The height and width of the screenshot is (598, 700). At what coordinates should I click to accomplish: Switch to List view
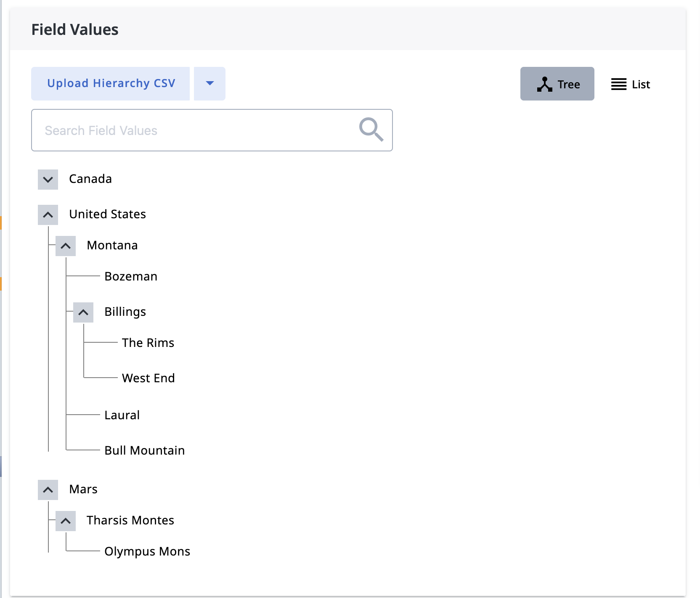630,84
